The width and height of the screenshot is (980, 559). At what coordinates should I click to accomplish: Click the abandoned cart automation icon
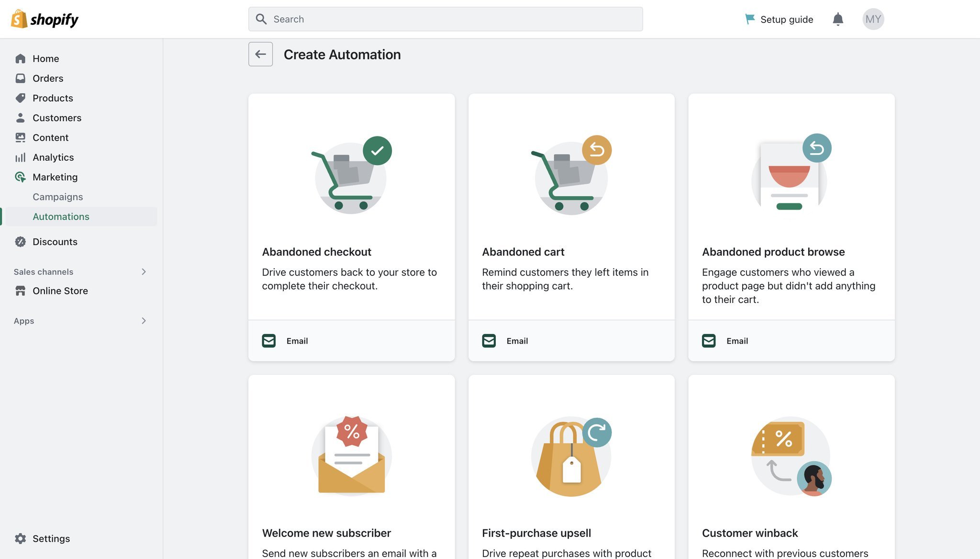click(571, 174)
